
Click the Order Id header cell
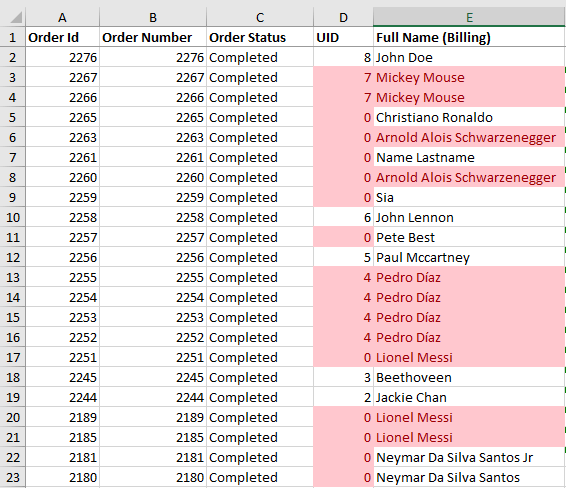[x=62, y=37]
